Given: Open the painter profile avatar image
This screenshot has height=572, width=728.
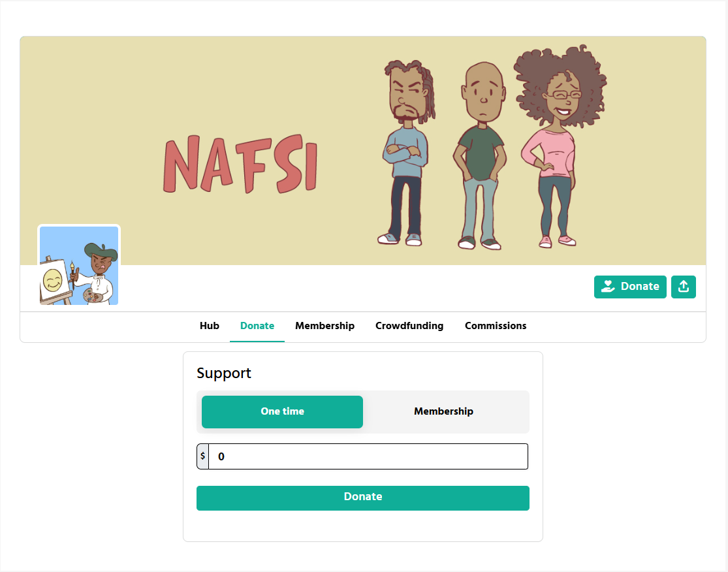Looking at the screenshot, I should click(79, 266).
